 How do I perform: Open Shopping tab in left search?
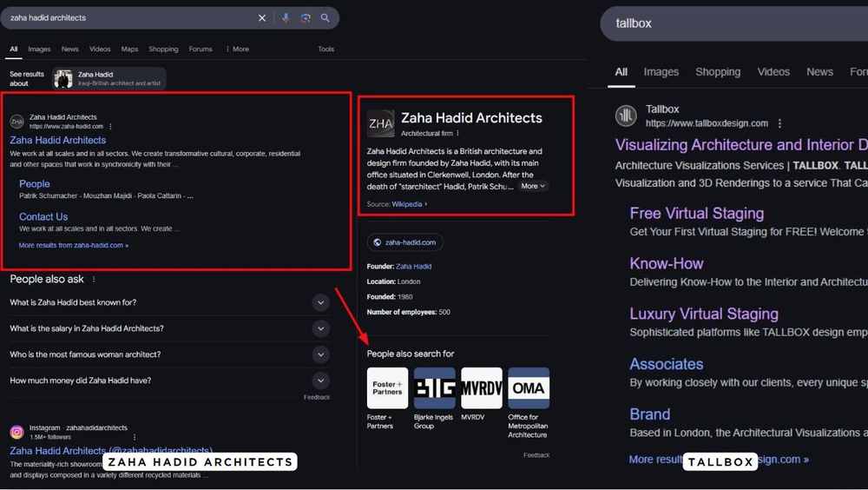coord(163,50)
